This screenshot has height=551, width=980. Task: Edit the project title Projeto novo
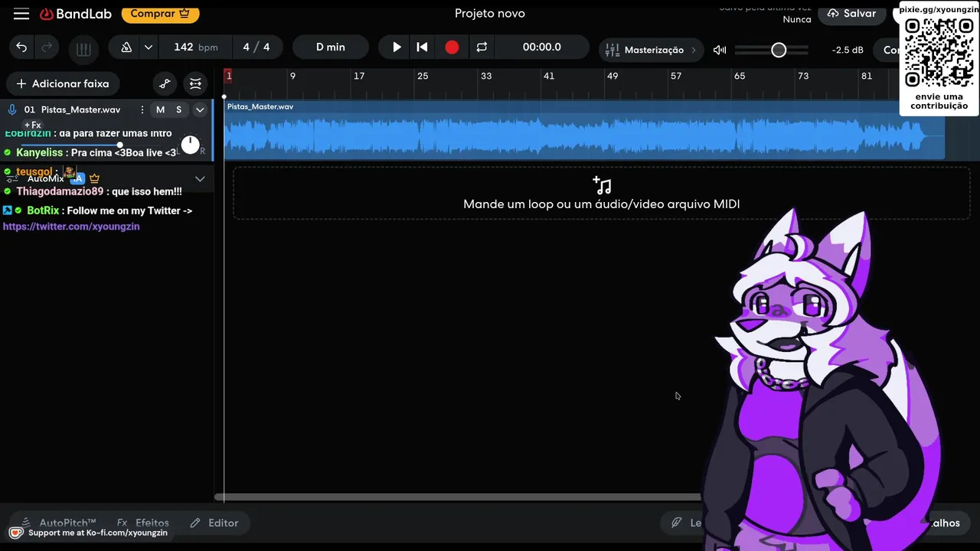tap(490, 14)
